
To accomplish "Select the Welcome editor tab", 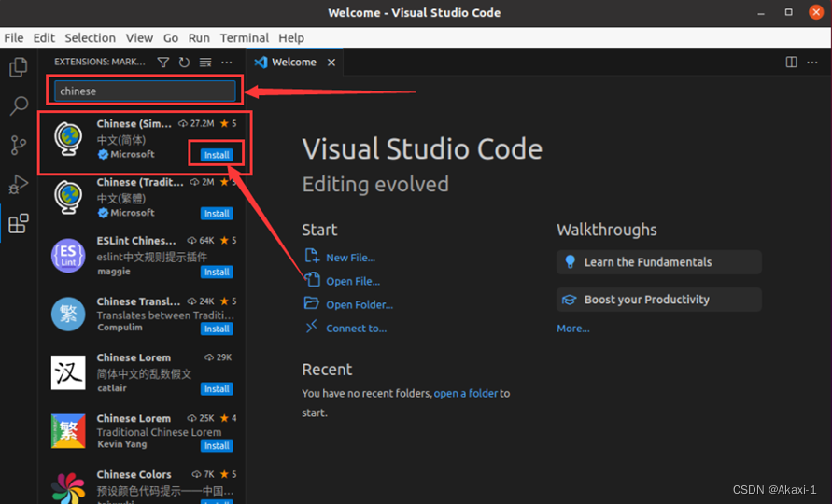I will click(294, 63).
